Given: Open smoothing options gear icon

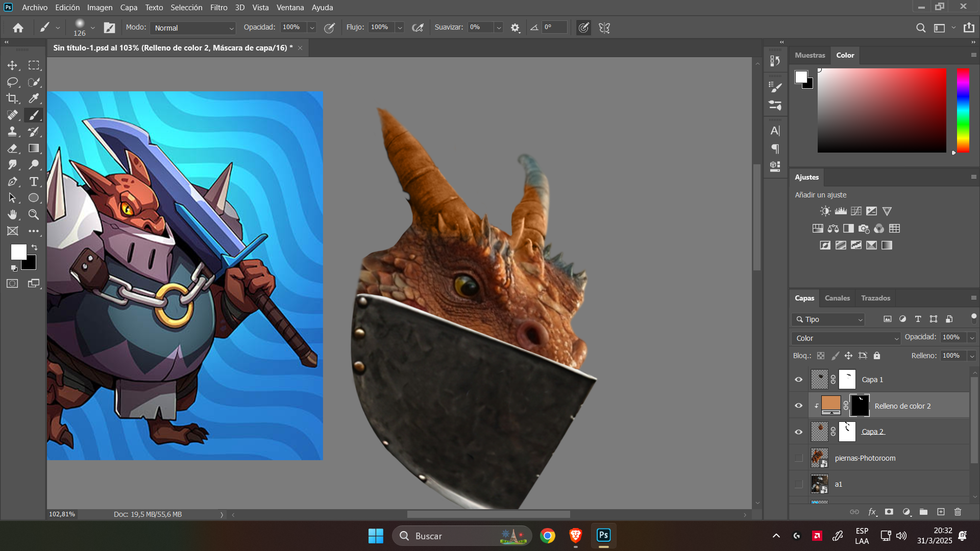Looking at the screenshot, I should point(515,28).
